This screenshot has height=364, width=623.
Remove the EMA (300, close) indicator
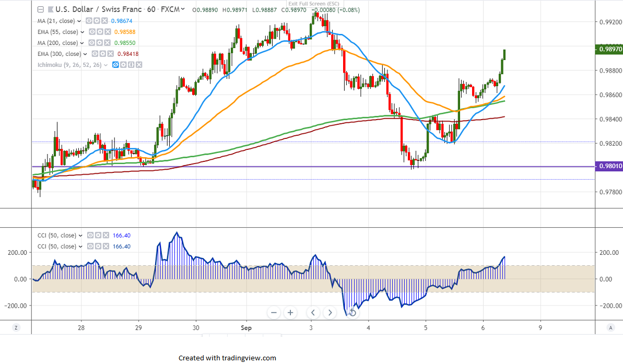[x=110, y=54]
